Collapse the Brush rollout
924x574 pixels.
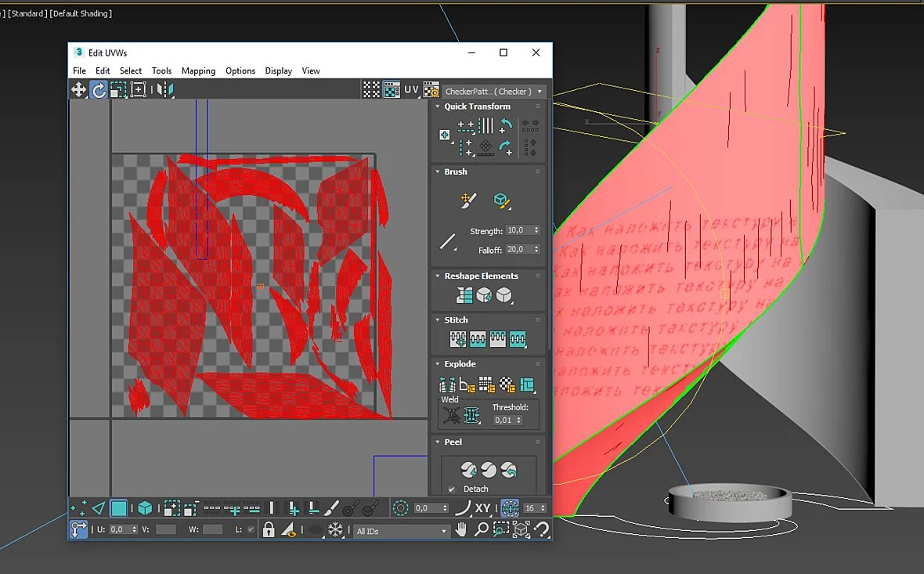click(437, 171)
